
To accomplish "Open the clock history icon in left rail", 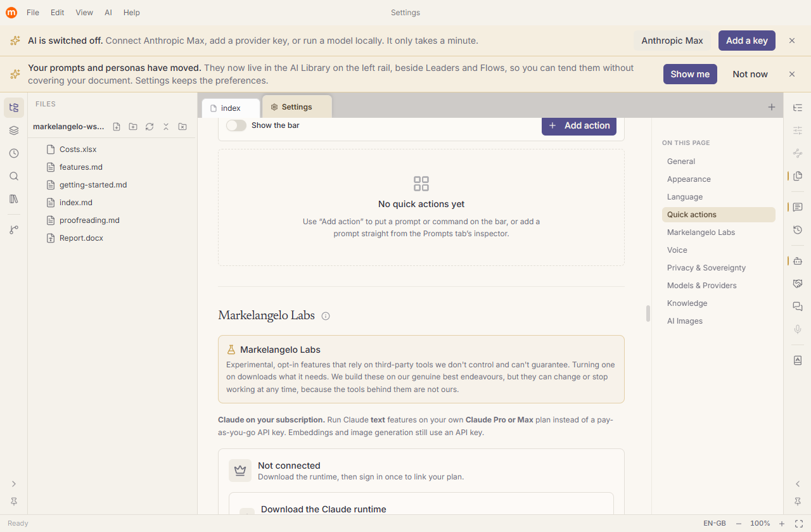I will (x=14, y=153).
